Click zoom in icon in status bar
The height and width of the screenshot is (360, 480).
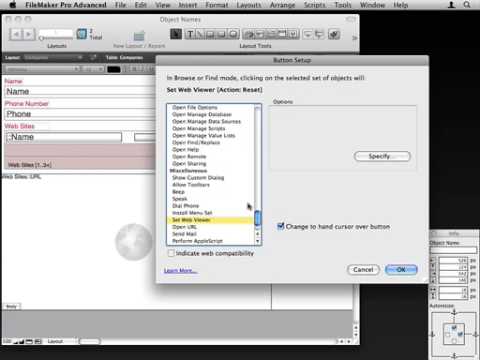click(22, 341)
